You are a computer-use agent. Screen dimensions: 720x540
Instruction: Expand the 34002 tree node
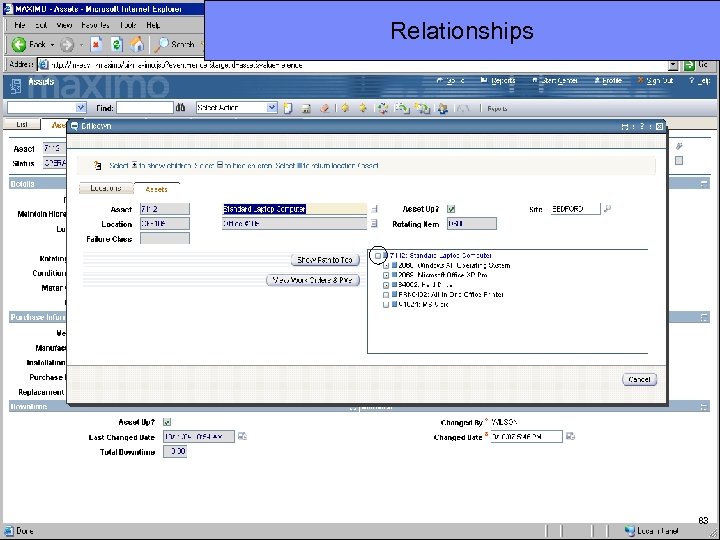point(386,285)
